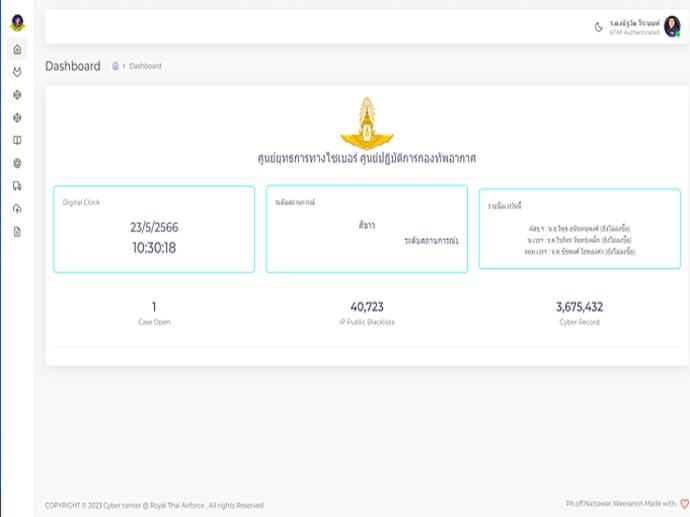Open the book icon in the sidebar
The width and height of the screenshot is (690, 517).
point(17,140)
